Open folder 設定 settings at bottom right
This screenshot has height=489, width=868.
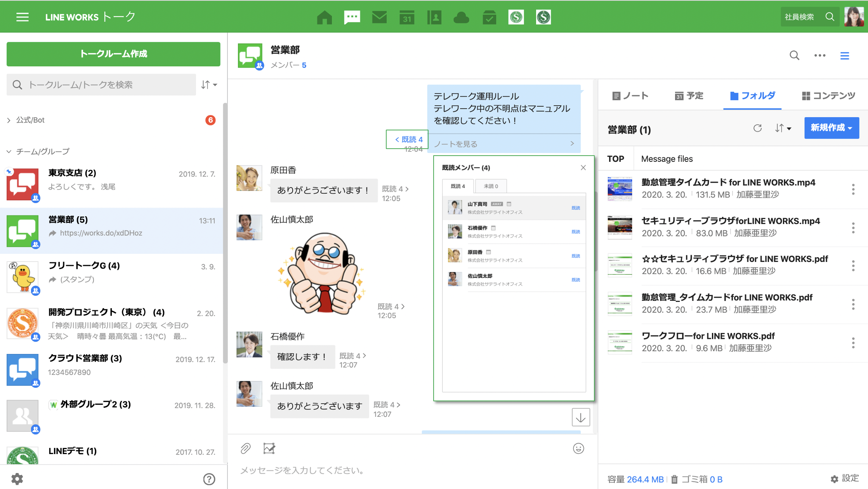[x=845, y=479]
